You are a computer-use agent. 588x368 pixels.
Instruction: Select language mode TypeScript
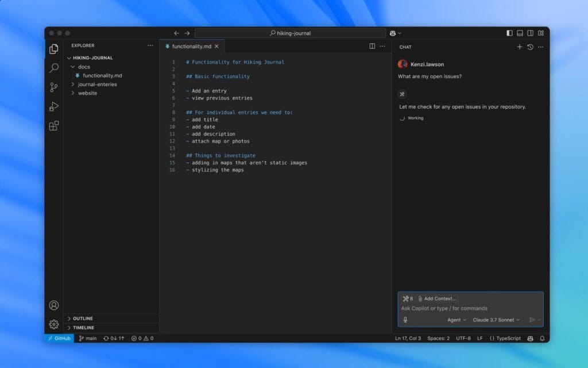[x=505, y=338]
